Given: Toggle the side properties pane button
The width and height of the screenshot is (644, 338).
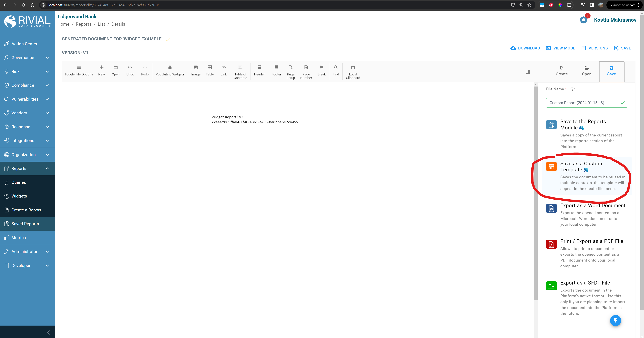Looking at the screenshot, I should click(x=528, y=72).
